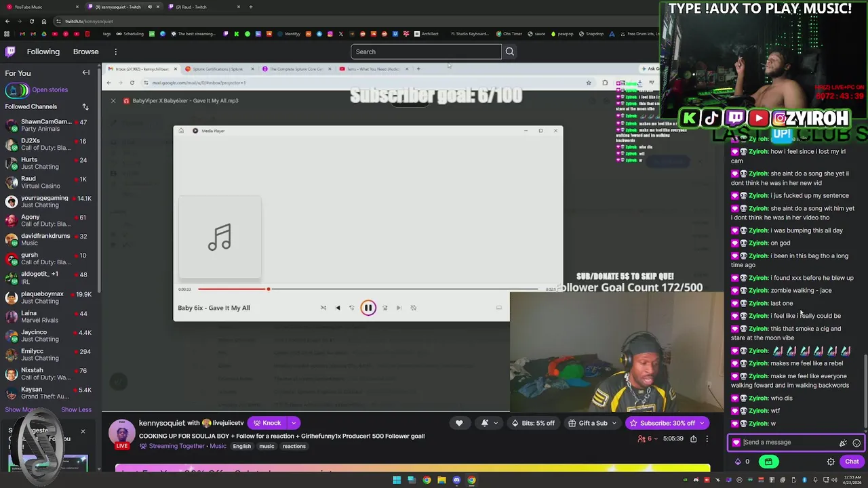
Task: Click the search magnifier button
Action: 510,52
